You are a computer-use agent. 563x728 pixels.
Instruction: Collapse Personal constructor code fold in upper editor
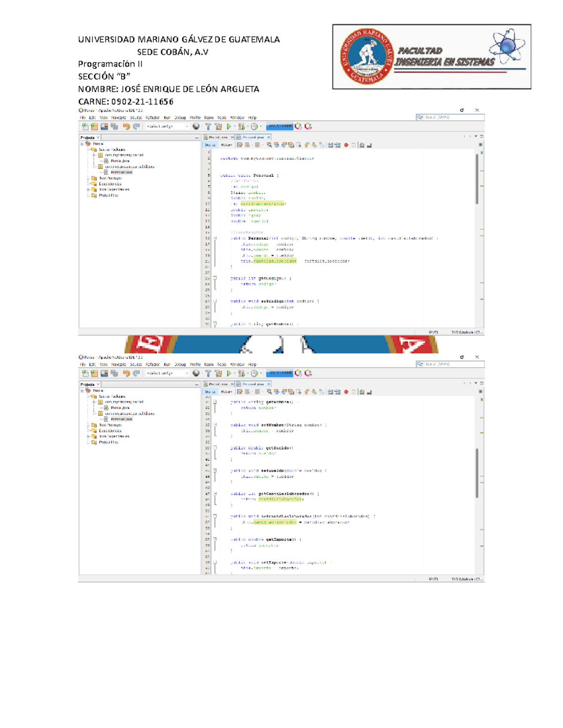tap(215, 238)
